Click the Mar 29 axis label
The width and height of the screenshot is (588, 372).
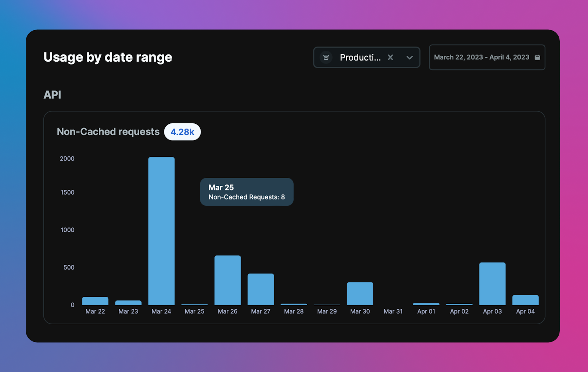(x=327, y=311)
